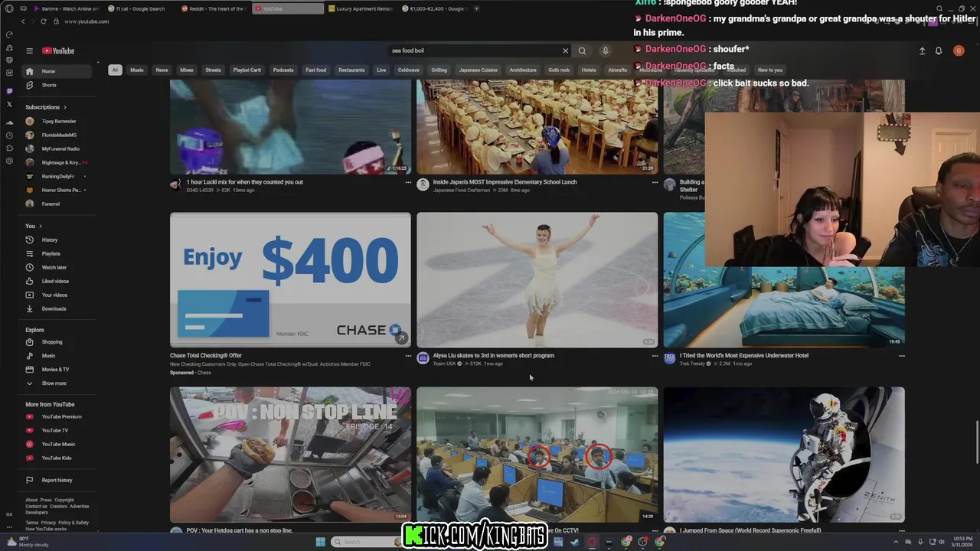Open GX Control speedometer icon
Screen dimensions: 980x551
point(9,34)
